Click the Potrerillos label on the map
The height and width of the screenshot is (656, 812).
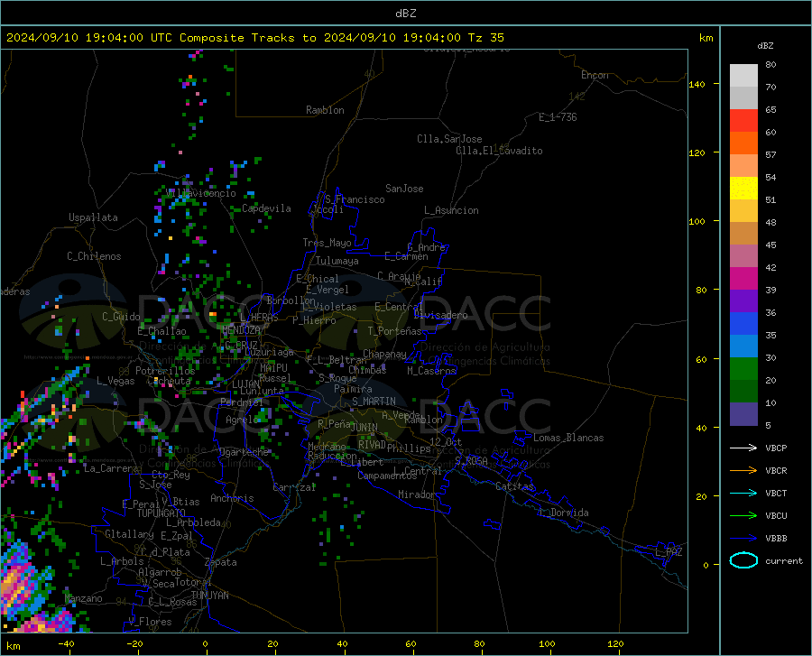click(165, 371)
